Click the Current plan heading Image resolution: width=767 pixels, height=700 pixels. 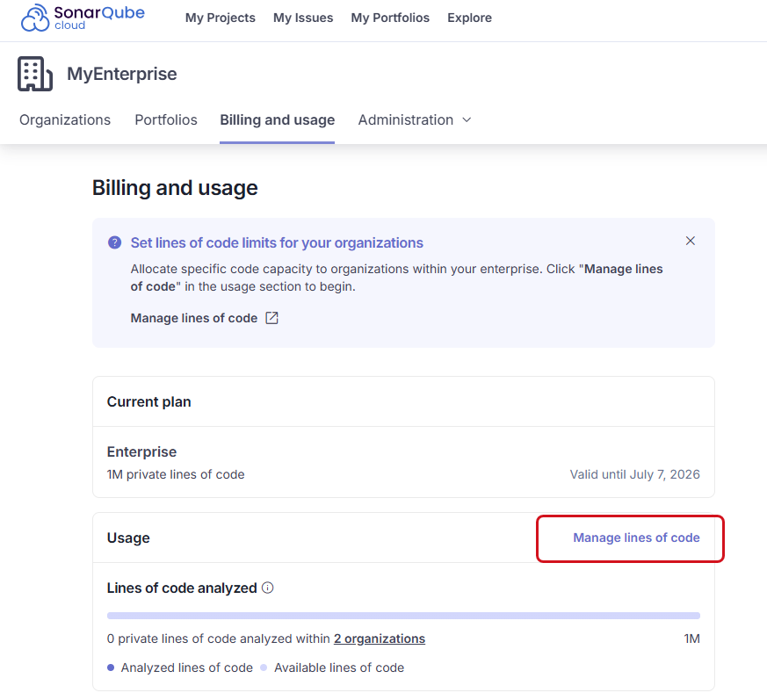click(148, 401)
